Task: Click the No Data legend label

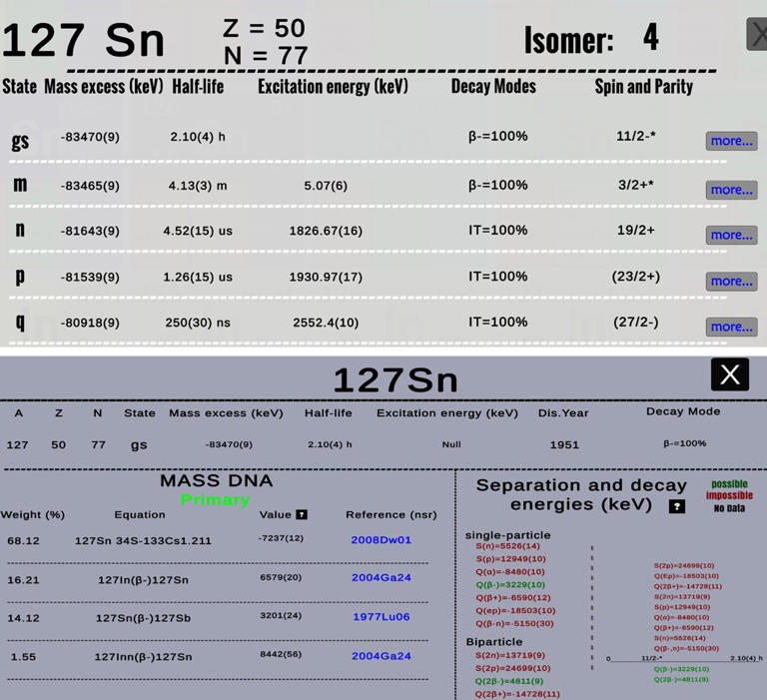Action: pyautogui.click(x=729, y=508)
